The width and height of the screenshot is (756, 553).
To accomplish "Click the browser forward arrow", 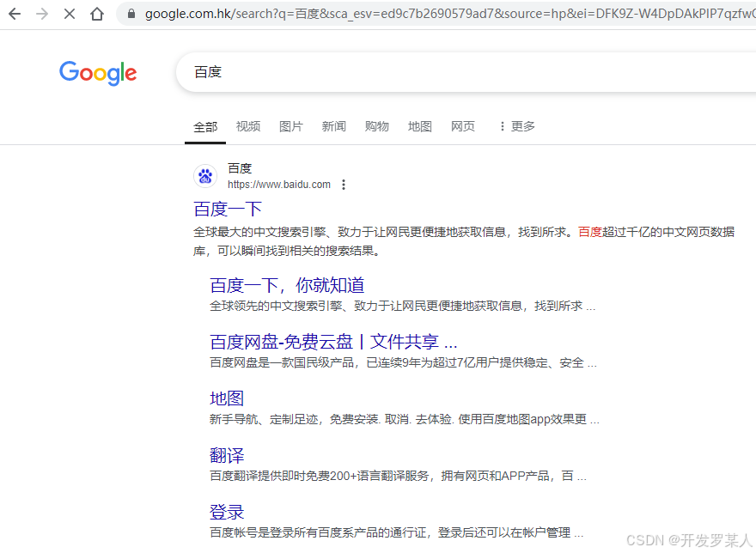I will point(42,14).
